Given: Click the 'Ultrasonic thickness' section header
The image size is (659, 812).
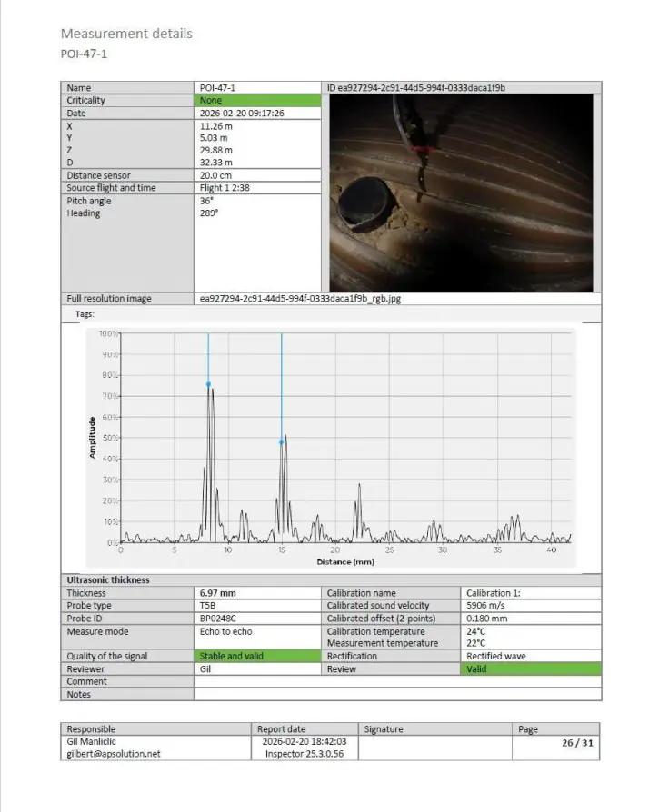Looking at the screenshot, I should (x=108, y=580).
